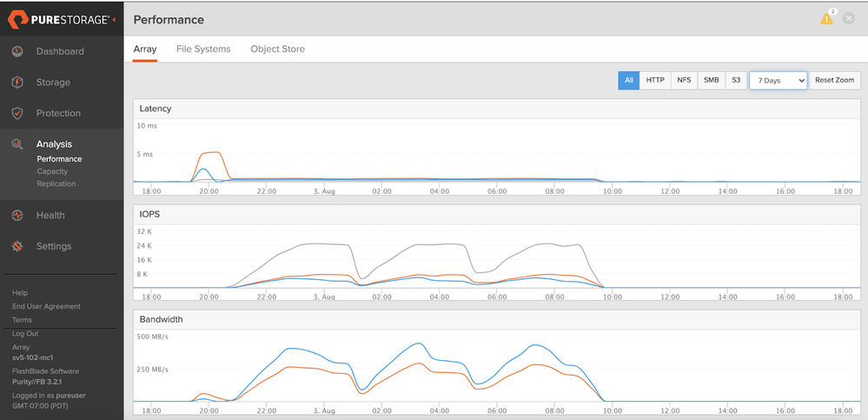Click the Logged in as pureuser text
868x420 pixels.
(49, 396)
